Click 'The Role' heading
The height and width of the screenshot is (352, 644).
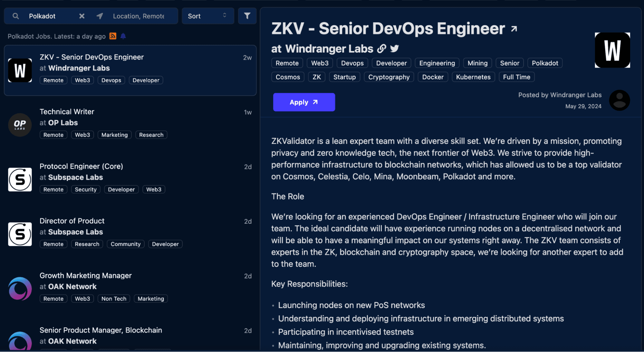click(288, 197)
